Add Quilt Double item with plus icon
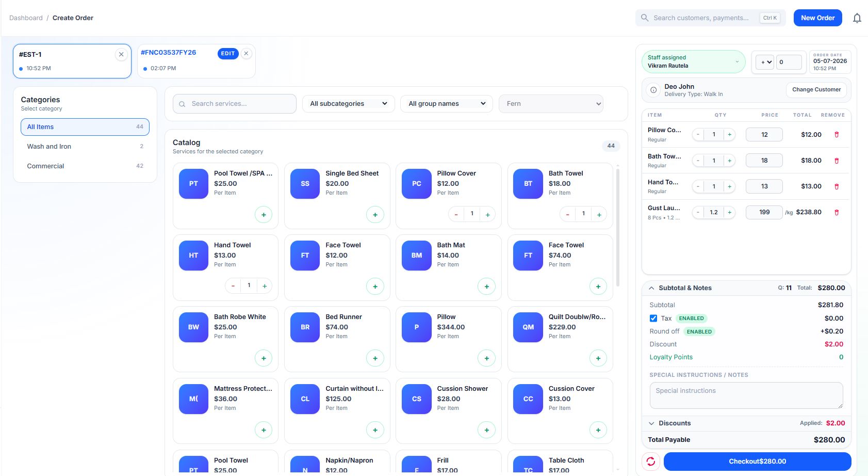The width and height of the screenshot is (868, 476). point(598,358)
